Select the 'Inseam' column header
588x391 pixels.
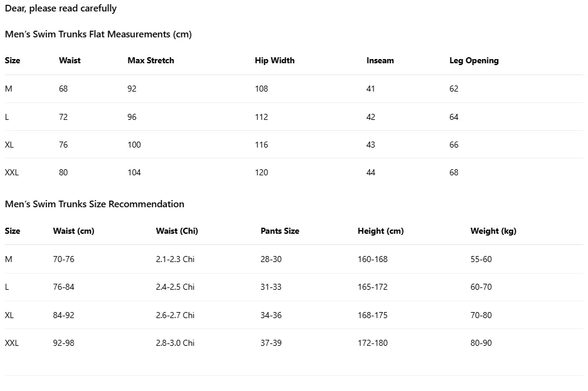click(380, 60)
